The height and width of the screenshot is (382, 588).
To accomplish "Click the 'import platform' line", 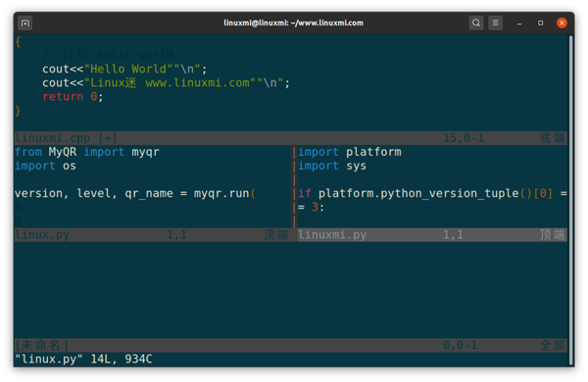I will [350, 152].
